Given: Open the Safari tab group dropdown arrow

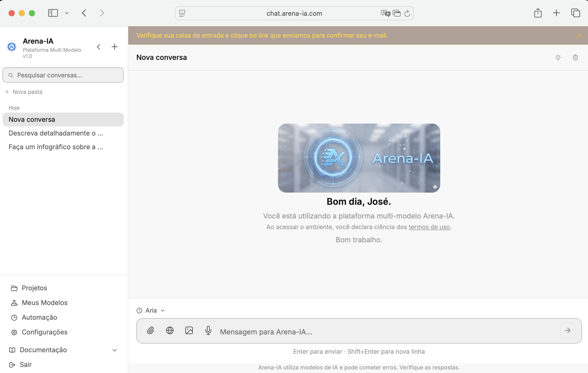Looking at the screenshot, I should [x=67, y=13].
